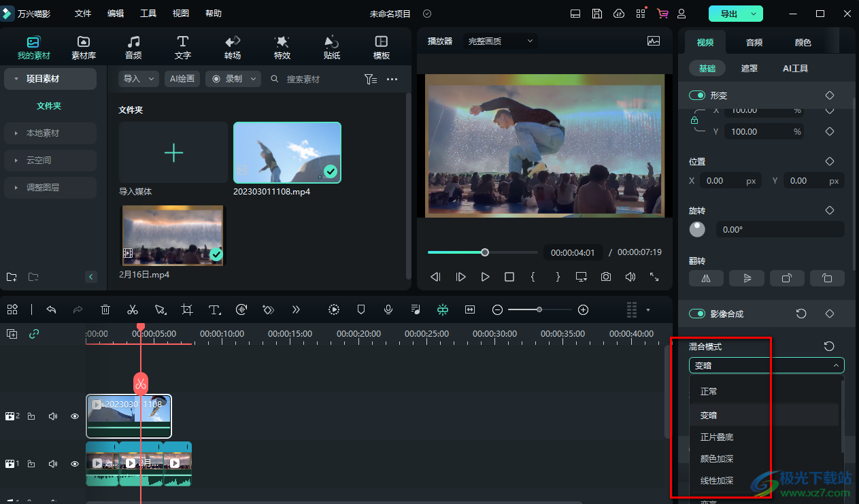
Task: Open the 素材库 stock library tab
Action: 84,48
